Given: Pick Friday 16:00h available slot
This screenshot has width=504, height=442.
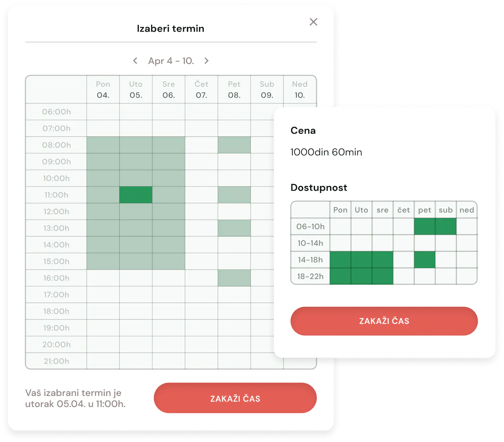Looking at the screenshot, I should [234, 278].
